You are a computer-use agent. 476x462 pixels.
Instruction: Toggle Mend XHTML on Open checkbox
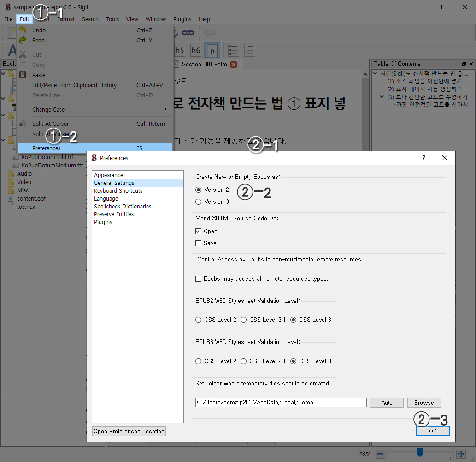199,231
